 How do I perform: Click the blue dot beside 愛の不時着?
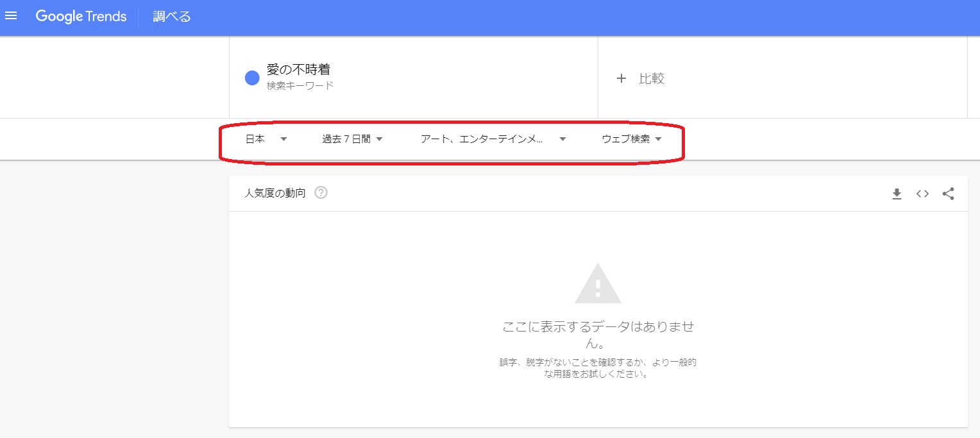point(252,78)
